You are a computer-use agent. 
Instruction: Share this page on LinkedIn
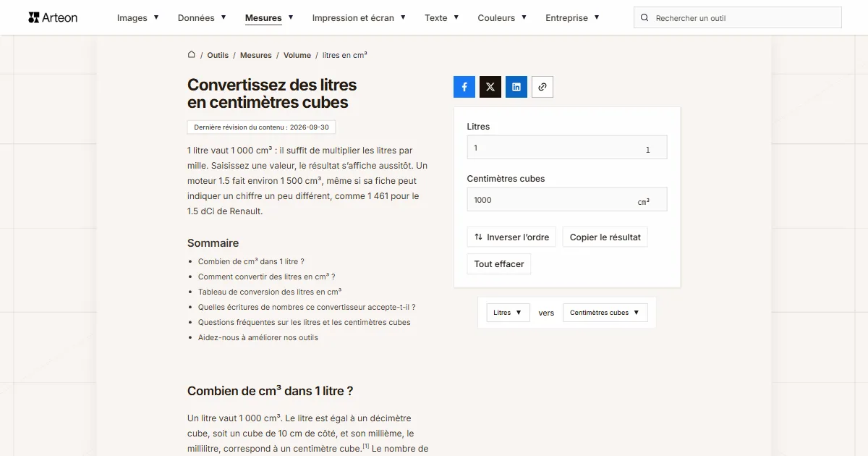click(516, 87)
